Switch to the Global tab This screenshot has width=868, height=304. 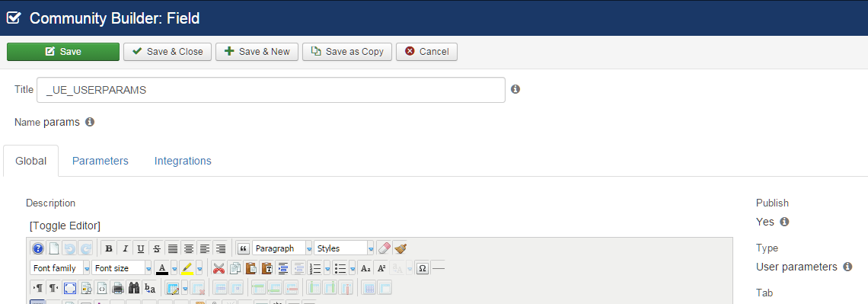(30, 161)
